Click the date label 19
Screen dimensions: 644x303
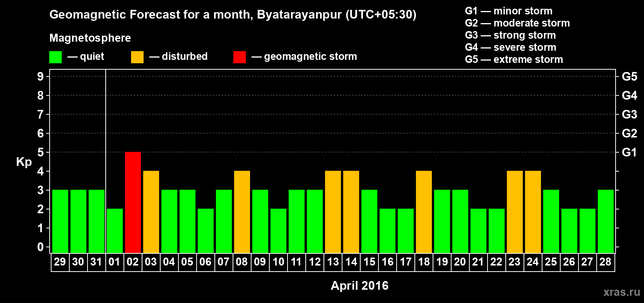pos(442,262)
